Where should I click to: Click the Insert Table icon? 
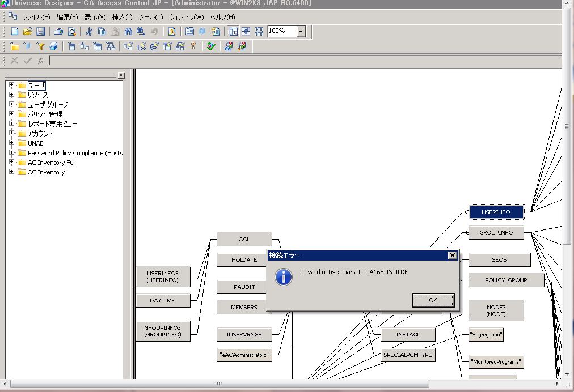(x=71, y=46)
